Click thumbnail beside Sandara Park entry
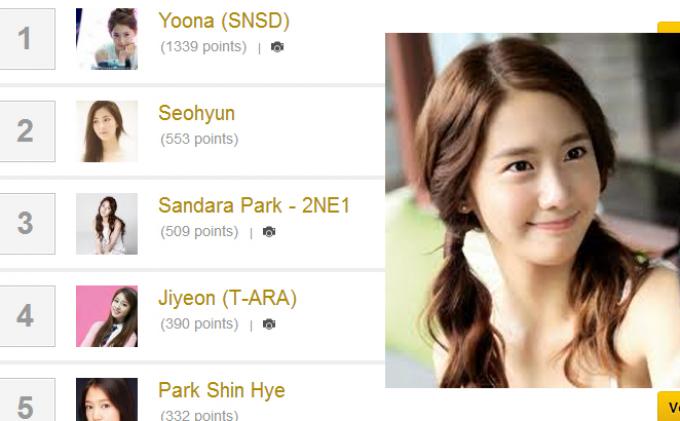Screen dimensions: 680x421 [107, 224]
